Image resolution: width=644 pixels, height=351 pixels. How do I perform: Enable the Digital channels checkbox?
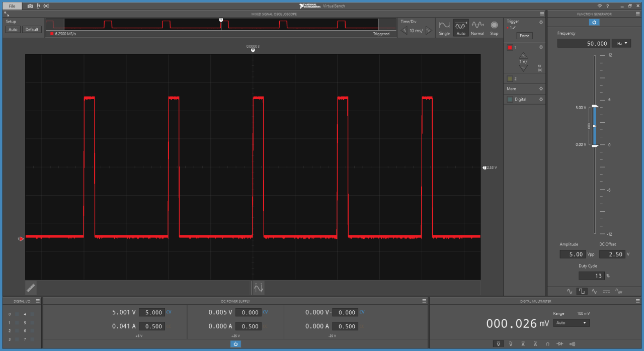click(x=510, y=100)
